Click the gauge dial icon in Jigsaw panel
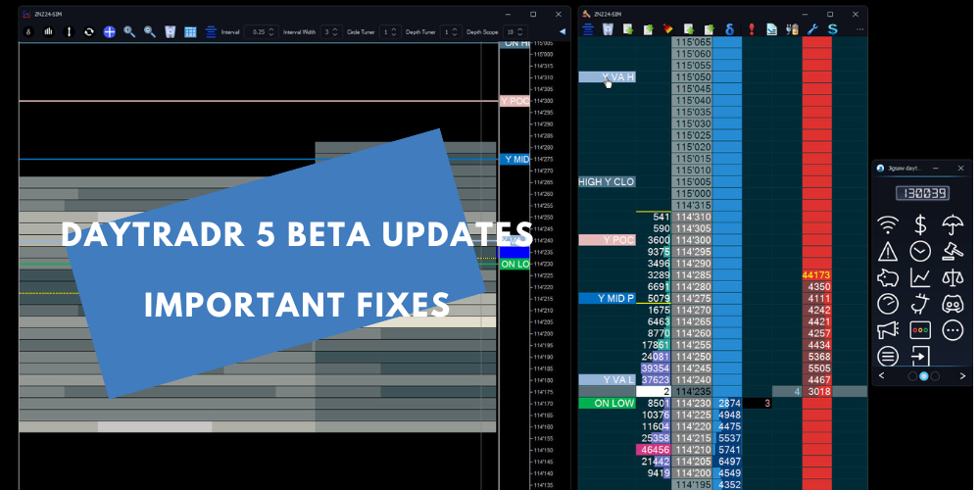 coord(888,303)
